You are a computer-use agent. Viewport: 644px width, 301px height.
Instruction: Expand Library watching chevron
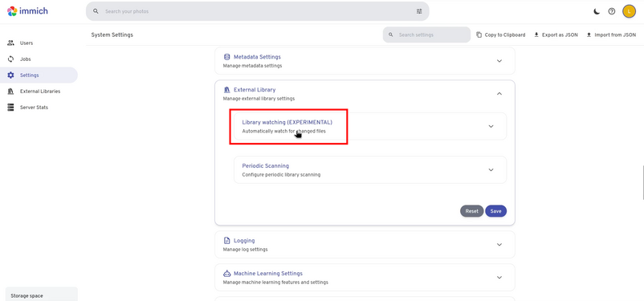tap(491, 127)
